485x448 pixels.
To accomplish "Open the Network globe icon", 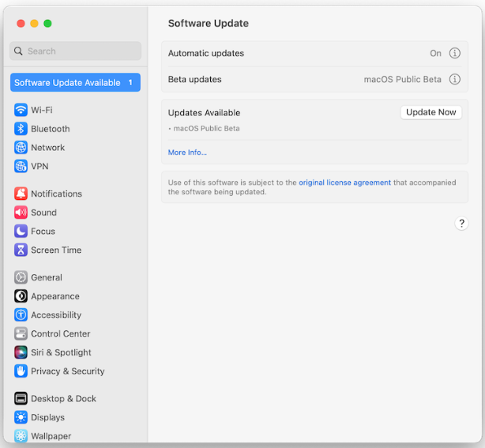I will point(21,148).
